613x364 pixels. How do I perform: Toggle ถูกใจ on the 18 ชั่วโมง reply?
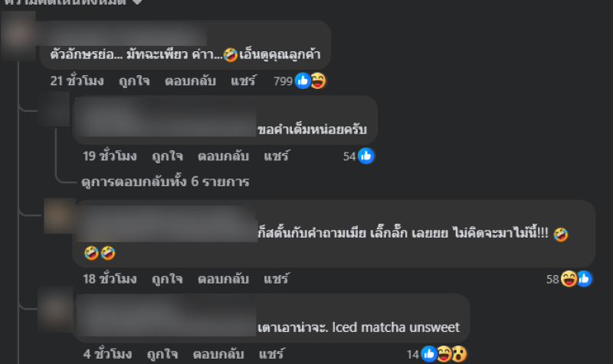(167, 279)
